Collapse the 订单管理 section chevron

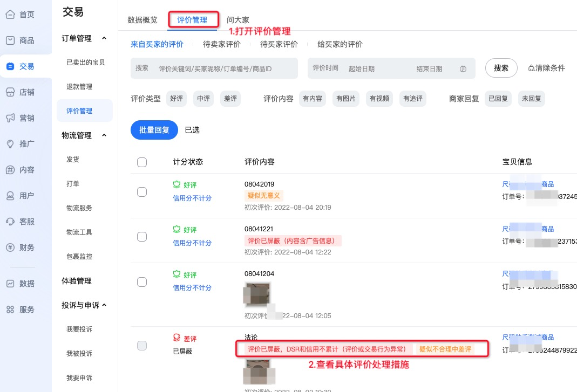(x=104, y=38)
